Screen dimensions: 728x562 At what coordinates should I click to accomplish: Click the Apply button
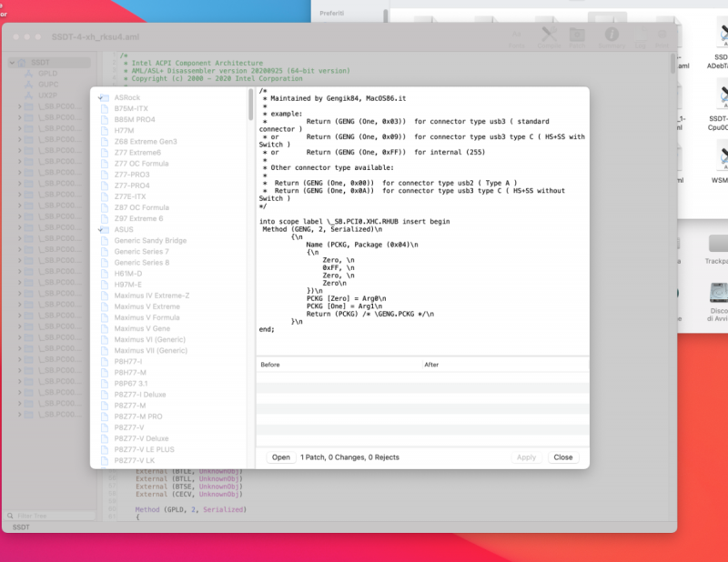(526, 457)
